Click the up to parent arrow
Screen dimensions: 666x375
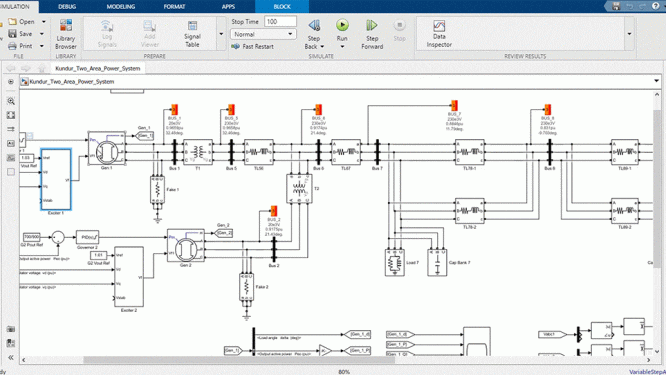pyautogui.click(x=41, y=68)
